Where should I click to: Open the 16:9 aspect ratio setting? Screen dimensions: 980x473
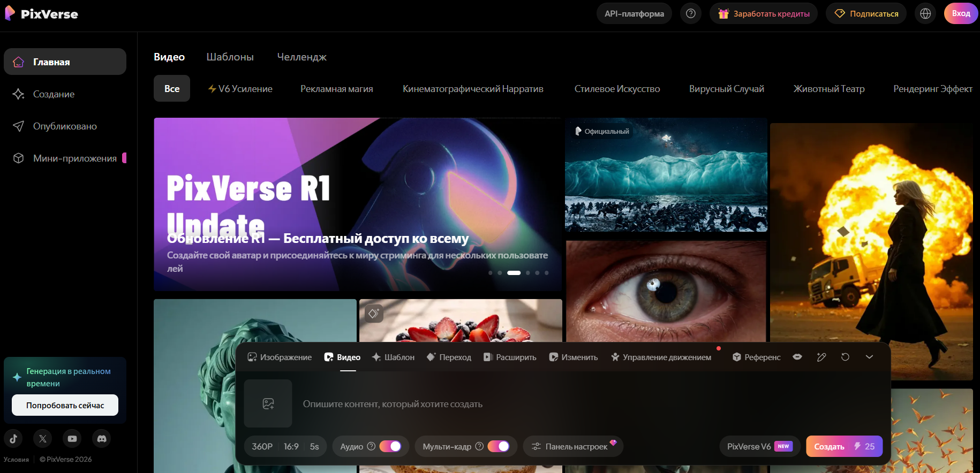point(291,446)
